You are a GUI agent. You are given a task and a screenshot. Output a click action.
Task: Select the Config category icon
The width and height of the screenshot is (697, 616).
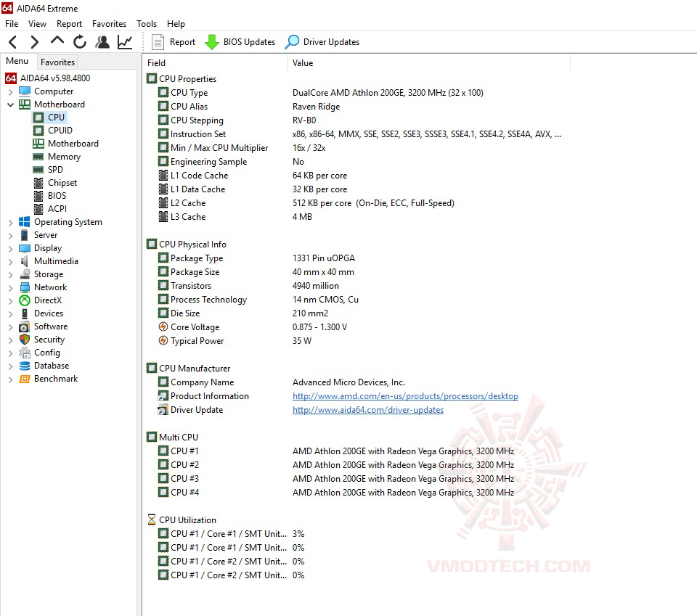pyautogui.click(x=25, y=353)
